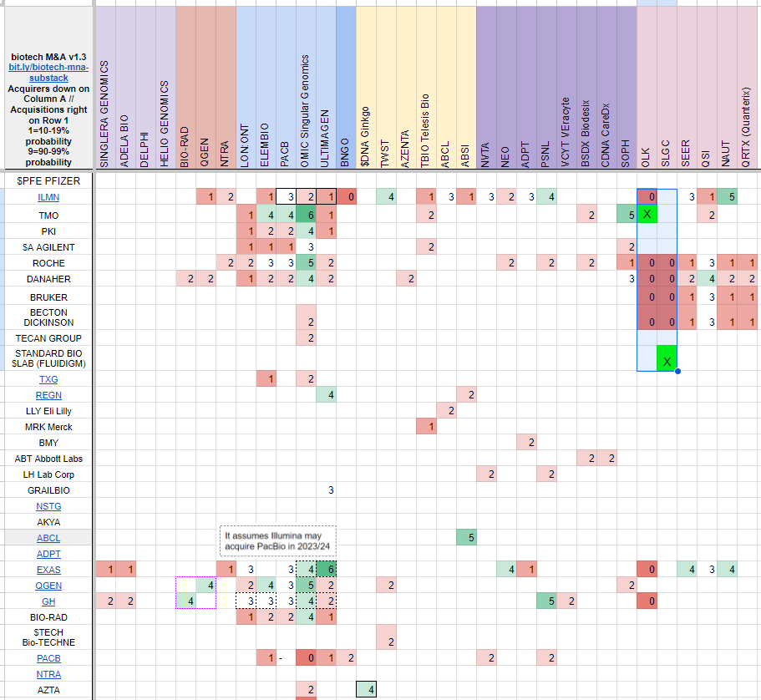Select the DANAHER row label
The width and height of the screenshot is (761, 700).
point(48,279)
